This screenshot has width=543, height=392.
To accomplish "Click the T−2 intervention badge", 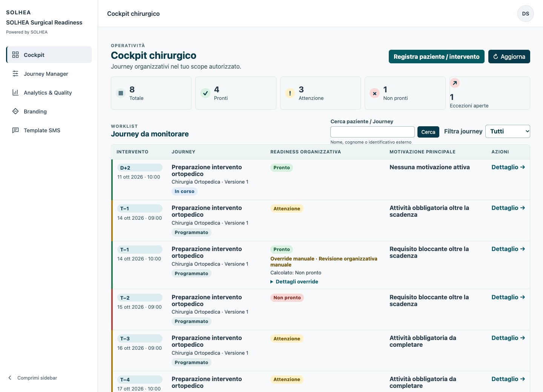I will point(140,298).
